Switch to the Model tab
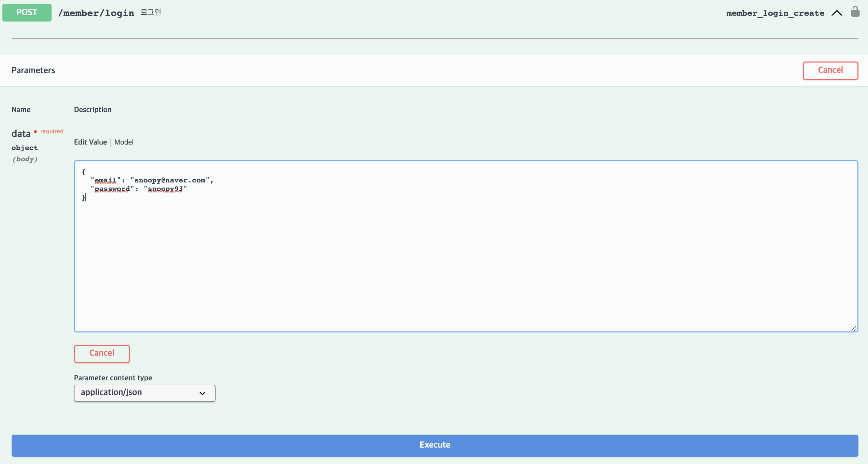868x464 pixels. tap(124, 142)
